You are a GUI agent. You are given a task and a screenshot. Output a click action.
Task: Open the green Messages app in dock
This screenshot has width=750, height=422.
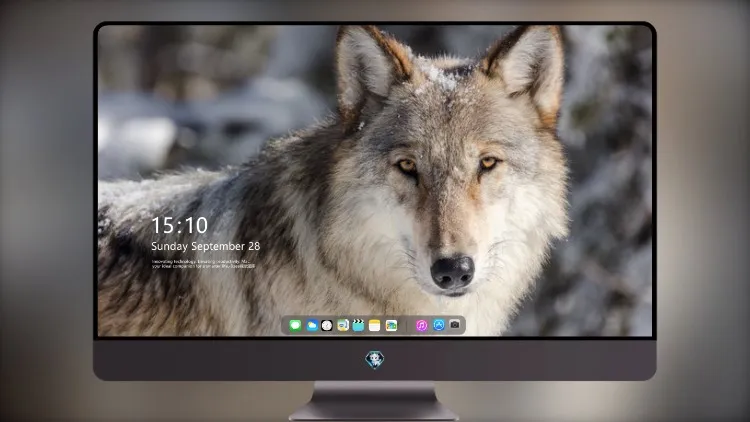(x=295, y=326)
